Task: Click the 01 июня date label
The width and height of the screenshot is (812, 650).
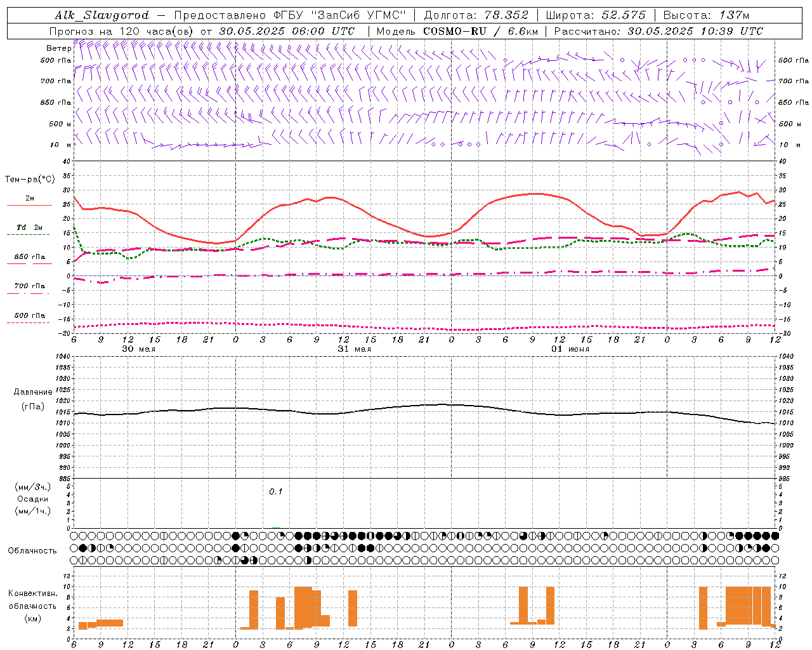Action: coord(570,349)
